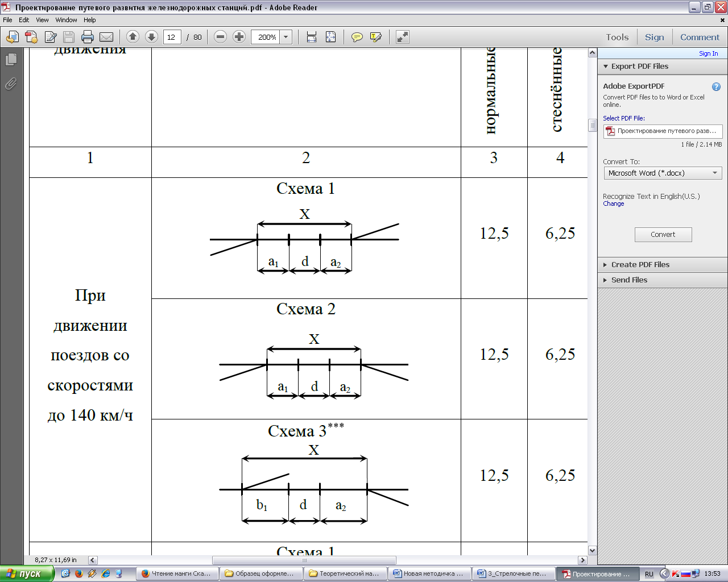This screenshot has width=728, height=582.
Task: Select the Highlight text tool
Action: click(375, 38)
